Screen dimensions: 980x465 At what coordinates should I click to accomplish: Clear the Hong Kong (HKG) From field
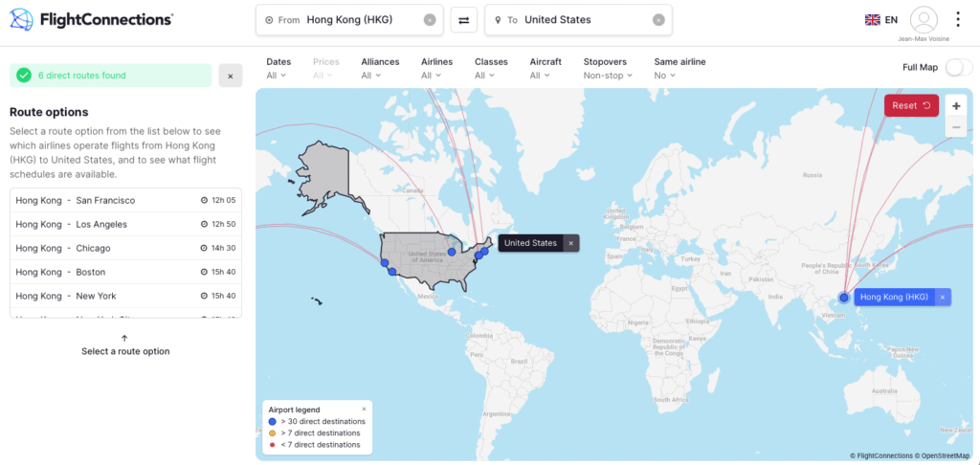pos(430,20)
